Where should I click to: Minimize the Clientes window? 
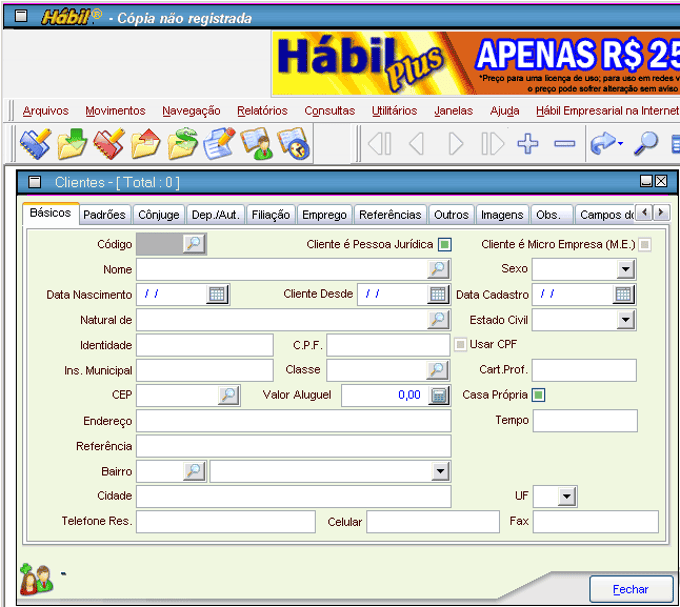pyautogui.click(x=646, y=181)
